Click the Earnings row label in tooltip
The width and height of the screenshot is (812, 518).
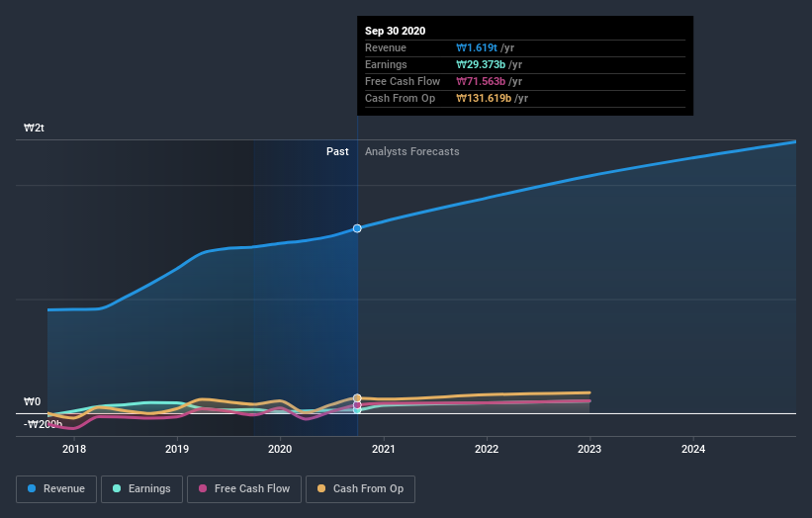click(x=386, y=64)
